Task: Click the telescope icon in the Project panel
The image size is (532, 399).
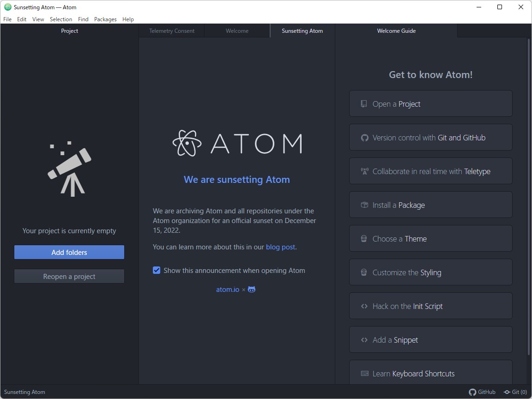Action: (68, 168)
